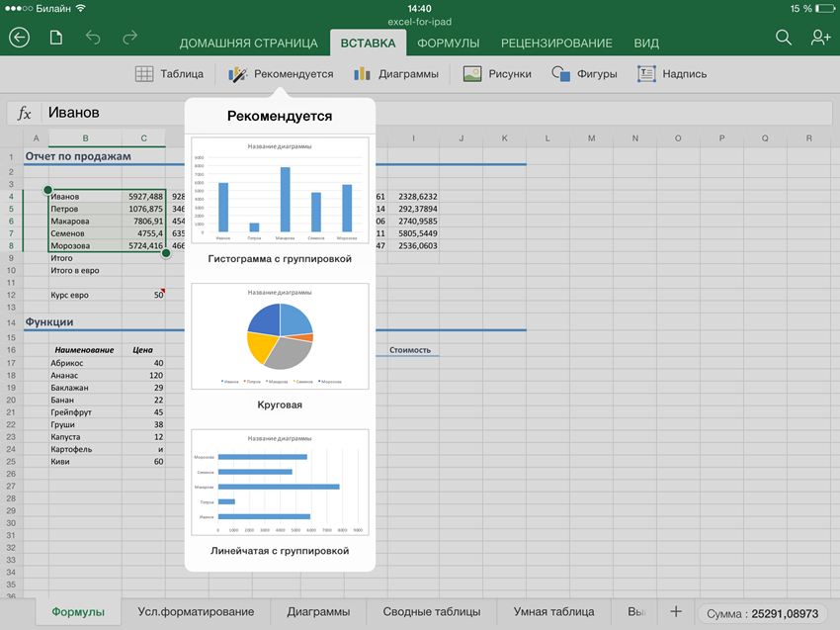Screen dimensions: 840x630
Task: Open the Фигуры shapes icon
Action: [561, 74]
